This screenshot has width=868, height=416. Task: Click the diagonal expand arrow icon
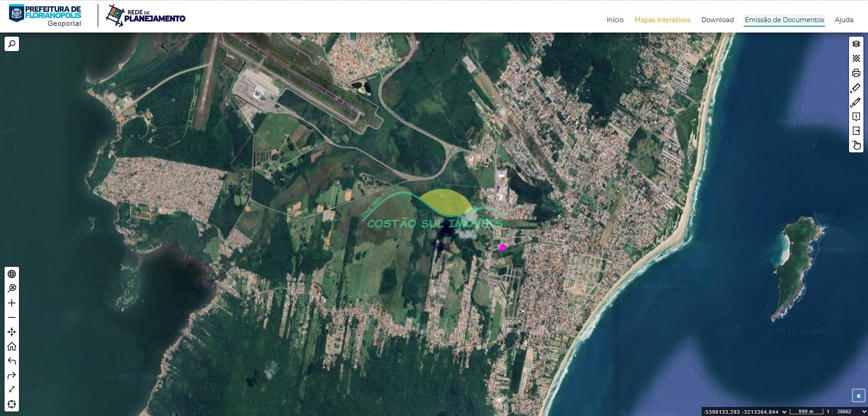coord(12,389)
